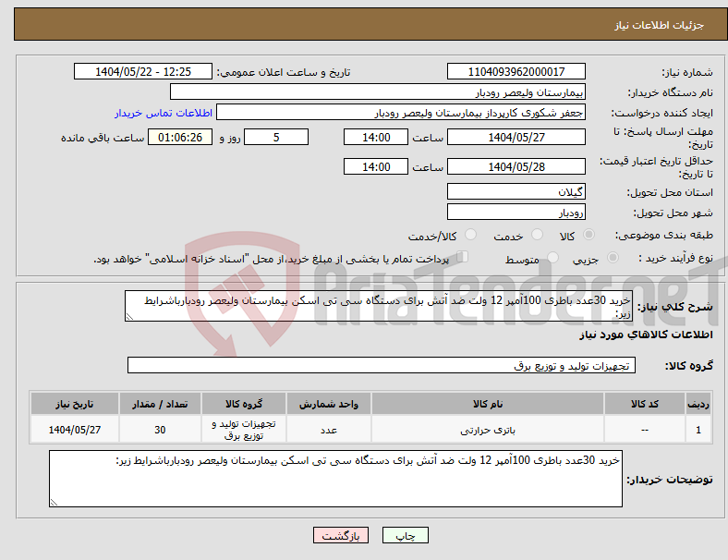Click the resize handle of general description box

(x=129, y=317)
